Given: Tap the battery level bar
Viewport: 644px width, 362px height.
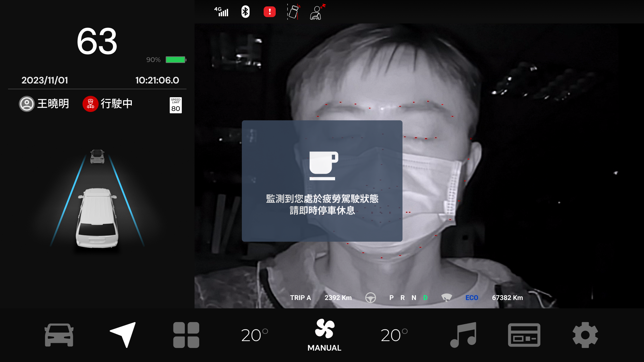Looking at the screenshot, I should coord(175,60).
